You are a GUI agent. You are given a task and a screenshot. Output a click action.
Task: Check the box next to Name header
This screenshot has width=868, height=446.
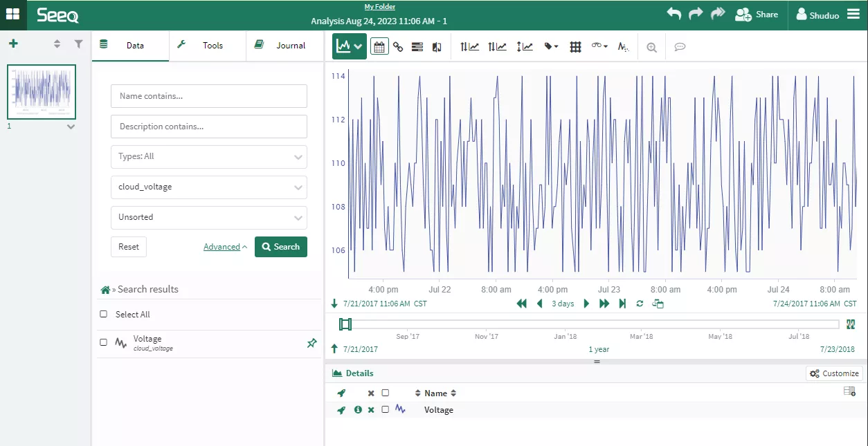pyautogui.click(x=386, y=393)
